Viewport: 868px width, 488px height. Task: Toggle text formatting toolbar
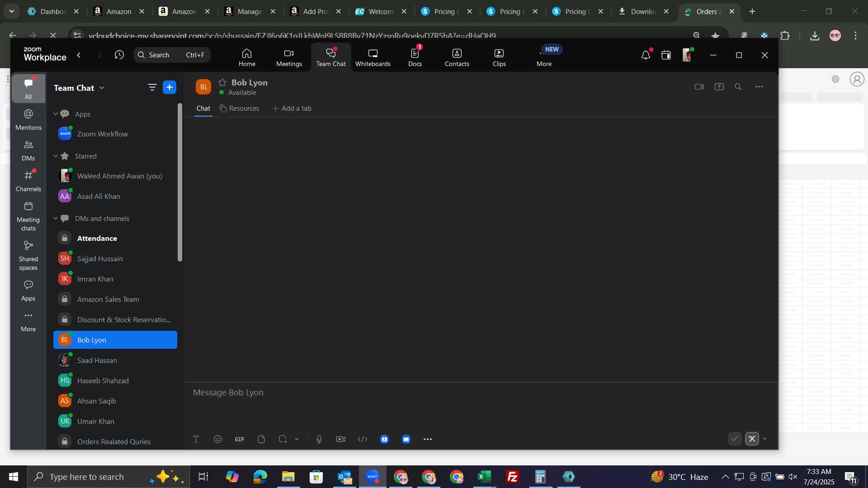click(x=196, y=439)
